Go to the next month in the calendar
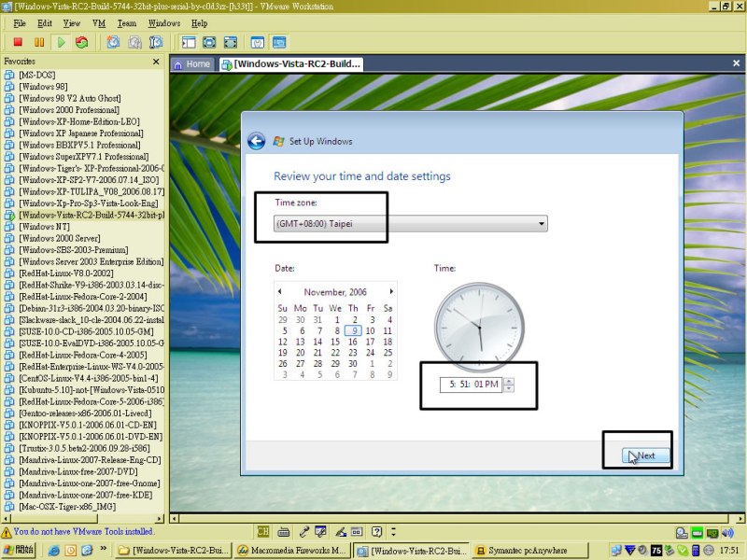Image resolution: width=747 pixels, height=560 pixels. 391,291
